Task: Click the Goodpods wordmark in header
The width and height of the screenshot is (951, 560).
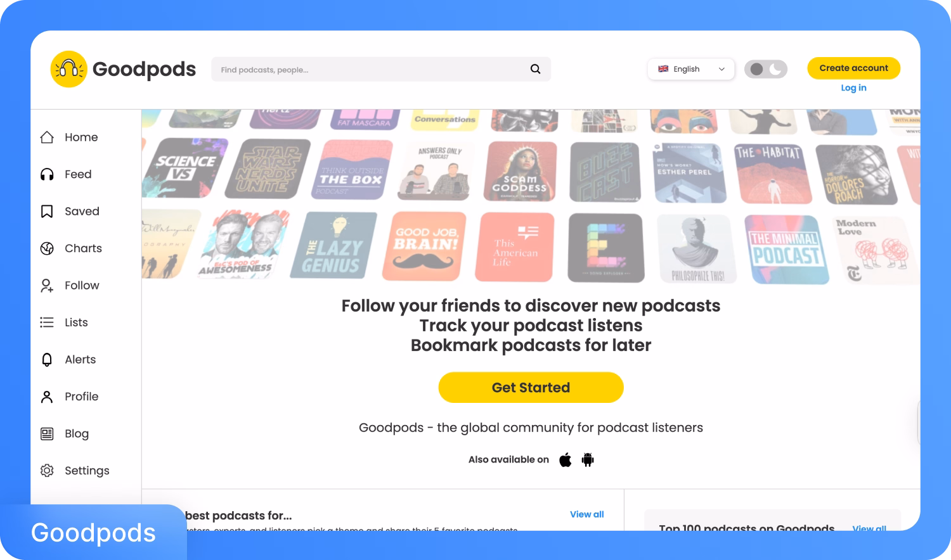Action: click(x=144, y=69)
